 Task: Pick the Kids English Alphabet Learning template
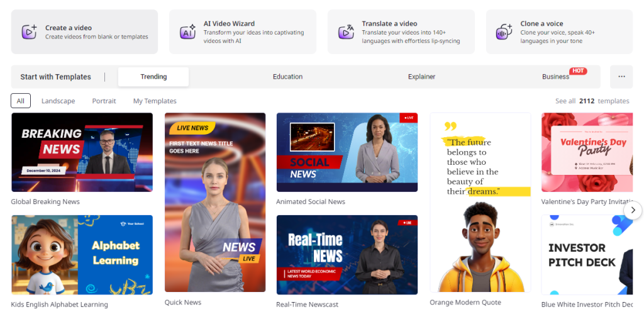82,255
